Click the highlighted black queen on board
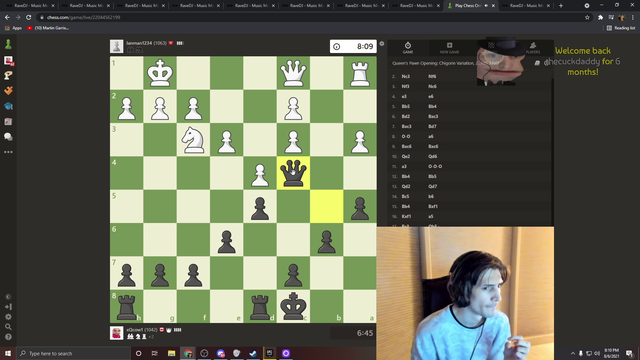 pos(293,173)
